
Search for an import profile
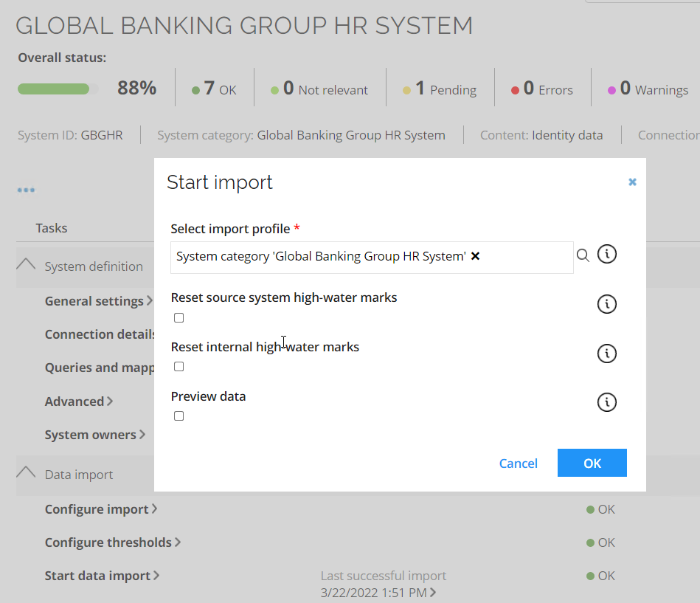[x=583, y=255]
